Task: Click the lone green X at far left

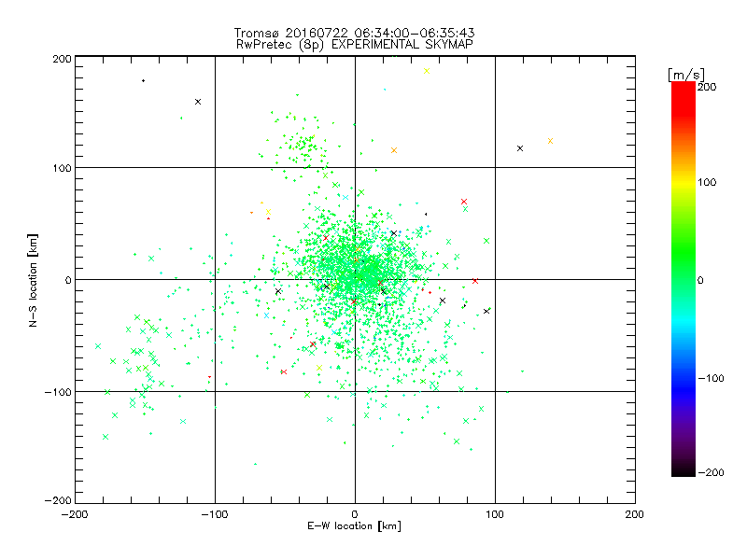Action: [x=98, y=346]
